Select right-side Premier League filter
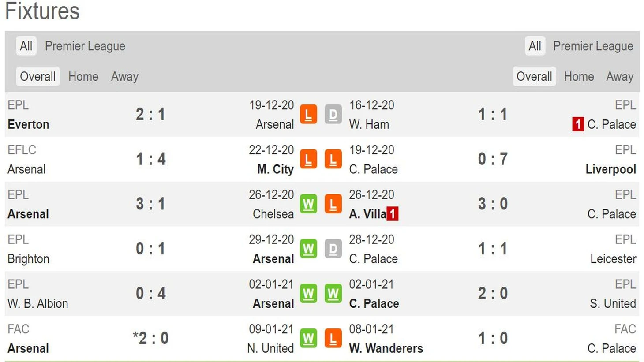Image resolution: width=644 pixels, height=362 pixels. (593, 46)
